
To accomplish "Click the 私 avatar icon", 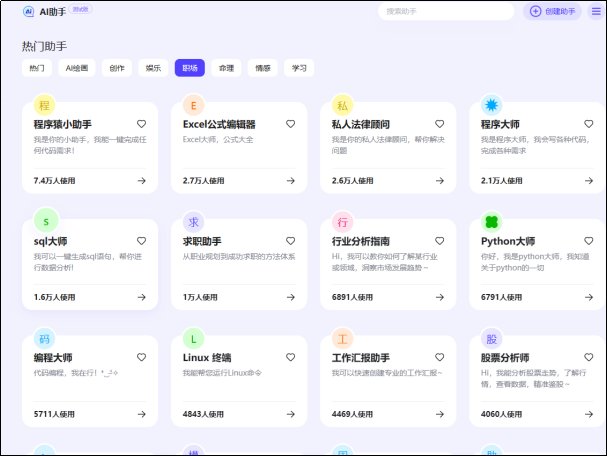I will click(343, 105).
